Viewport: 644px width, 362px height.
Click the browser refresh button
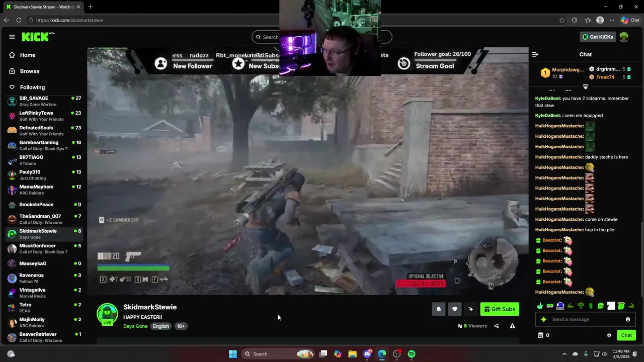point(19,20)
